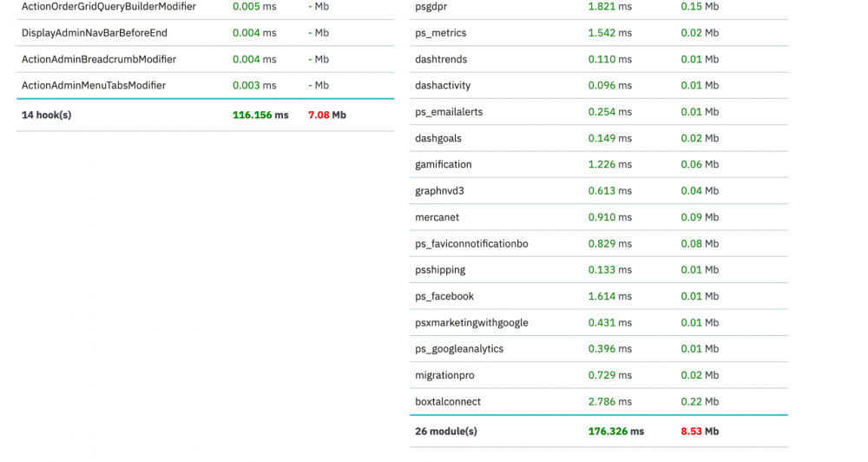Select the DisplayAdminNavBarBeforeEnd hook name

click(94, 33)
